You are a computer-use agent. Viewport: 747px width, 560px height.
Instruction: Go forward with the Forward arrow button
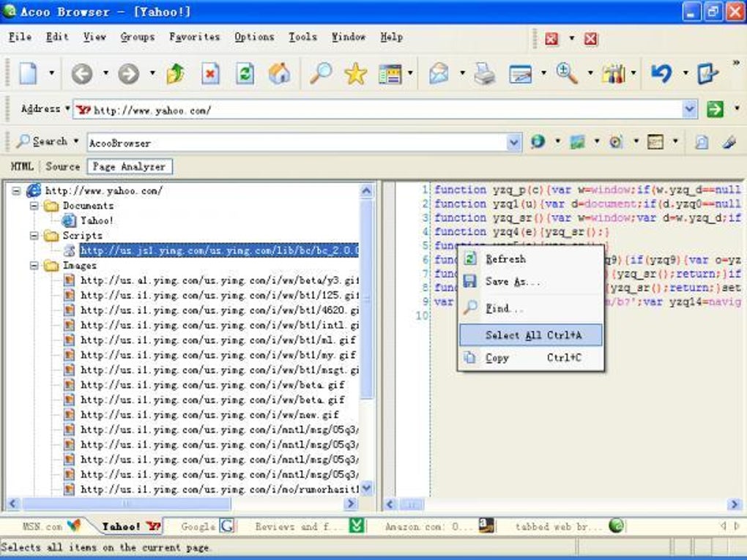(x=129, y=74)
